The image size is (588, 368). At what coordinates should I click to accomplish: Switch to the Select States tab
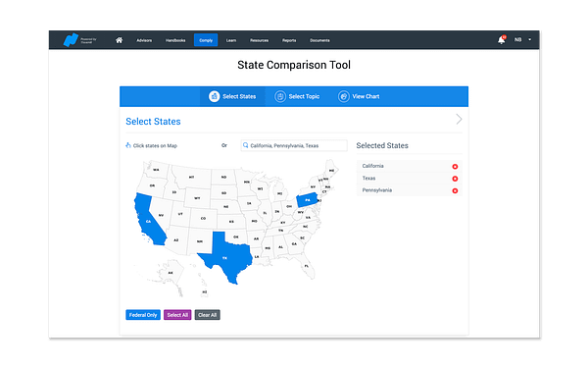point(232,96)
